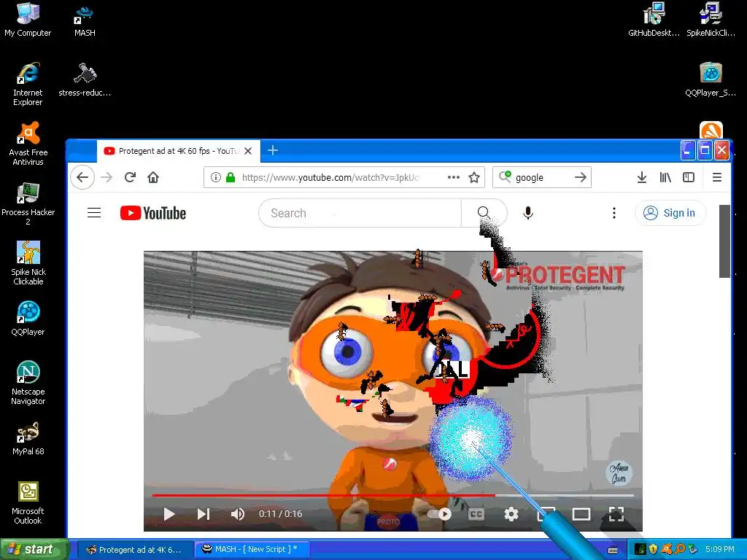747x560 pixels.
Task: Open My Computer desktop icon
Action: click(28, 20)
